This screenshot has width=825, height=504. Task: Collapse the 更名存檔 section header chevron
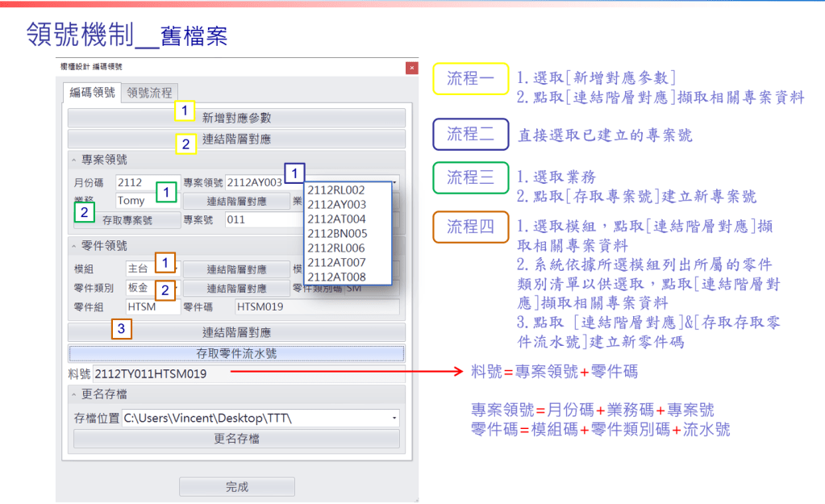[x=75, y=394]
